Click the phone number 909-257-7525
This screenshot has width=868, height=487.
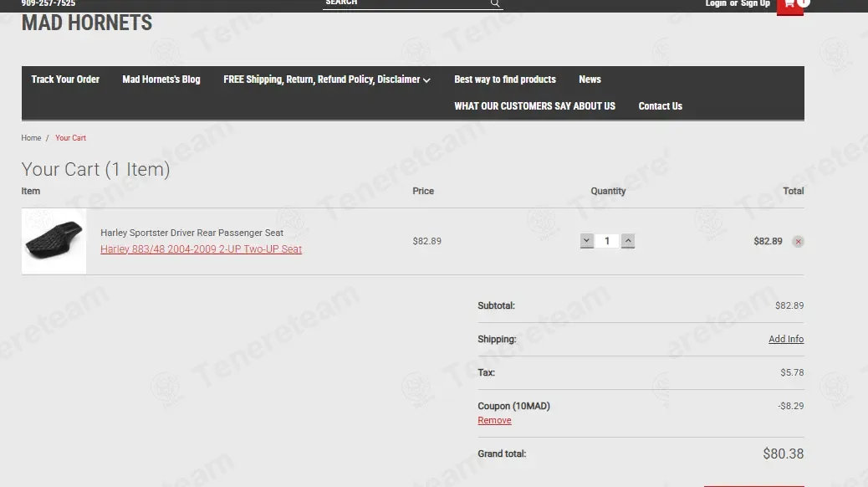(49, 3)
